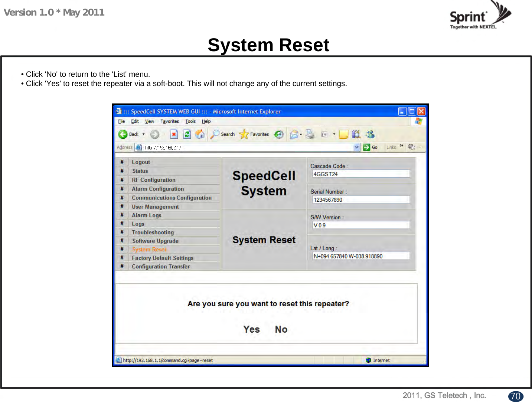532x402 pixels.
Task: Click the S/W Version field
Action: coord(361,225)
